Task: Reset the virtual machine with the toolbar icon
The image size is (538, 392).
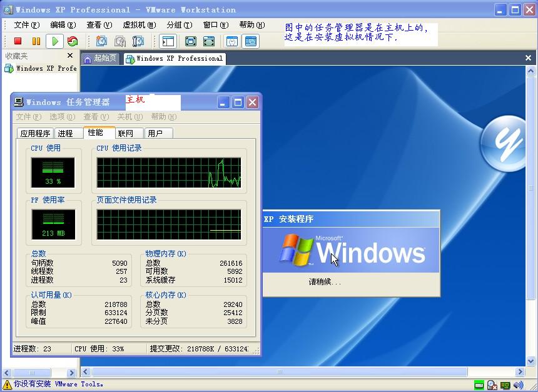Action: (x=73, y=41)
